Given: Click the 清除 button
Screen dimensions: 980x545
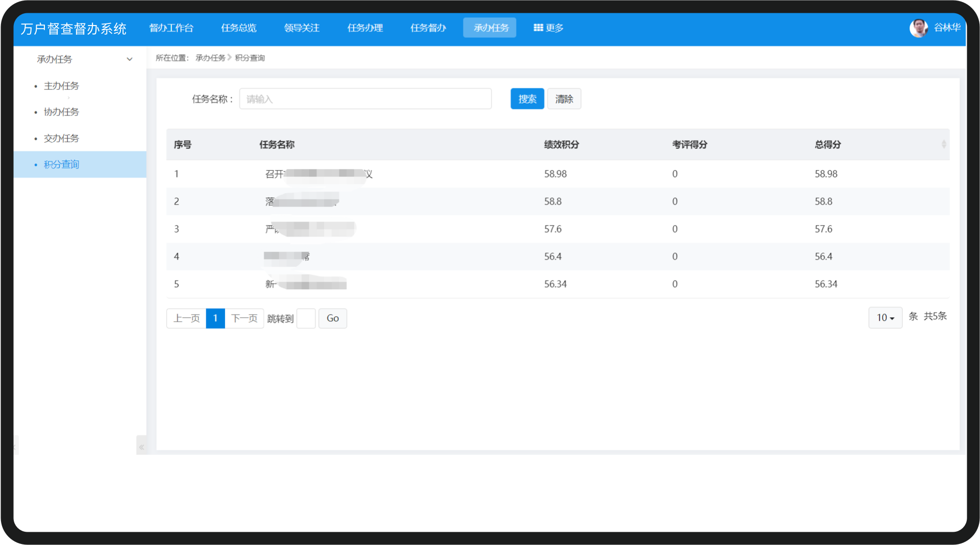Looking at the screenshot, I should pyautogui.click(x=564, y=99).
